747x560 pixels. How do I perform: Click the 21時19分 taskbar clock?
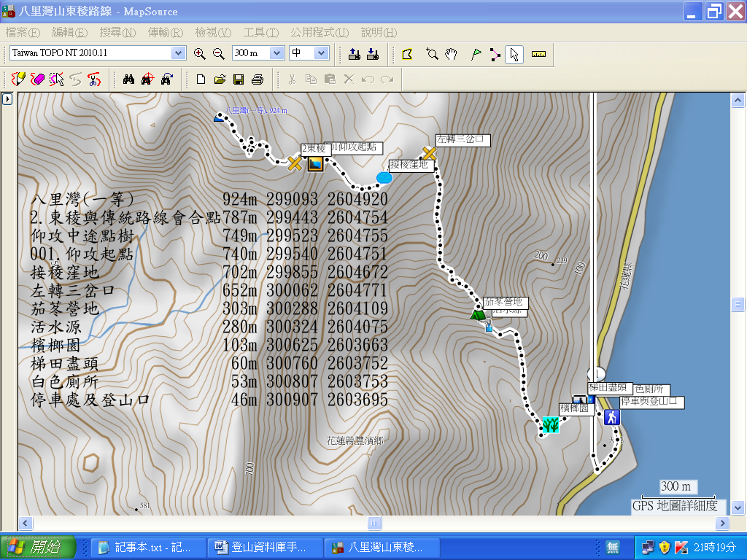(715, 548)
